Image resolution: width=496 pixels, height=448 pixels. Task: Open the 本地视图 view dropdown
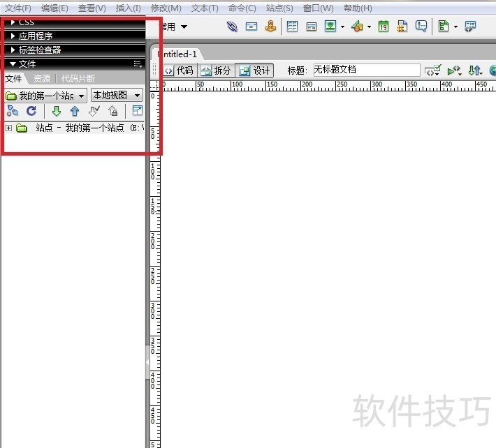(x=117, y=95)
